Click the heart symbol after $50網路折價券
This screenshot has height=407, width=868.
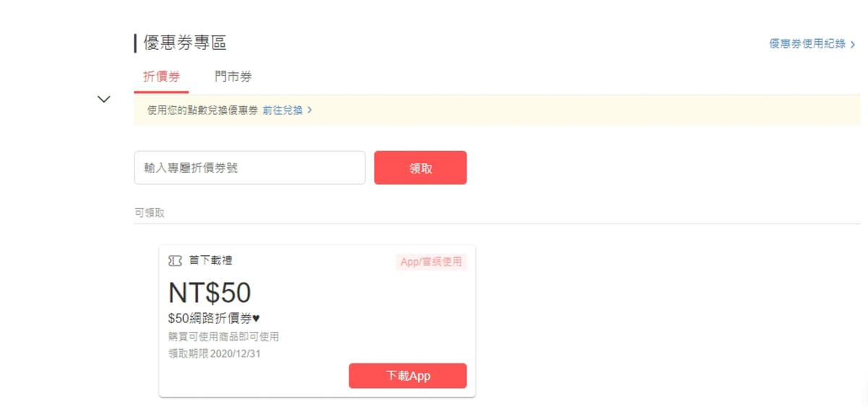(x=254, y=319)
